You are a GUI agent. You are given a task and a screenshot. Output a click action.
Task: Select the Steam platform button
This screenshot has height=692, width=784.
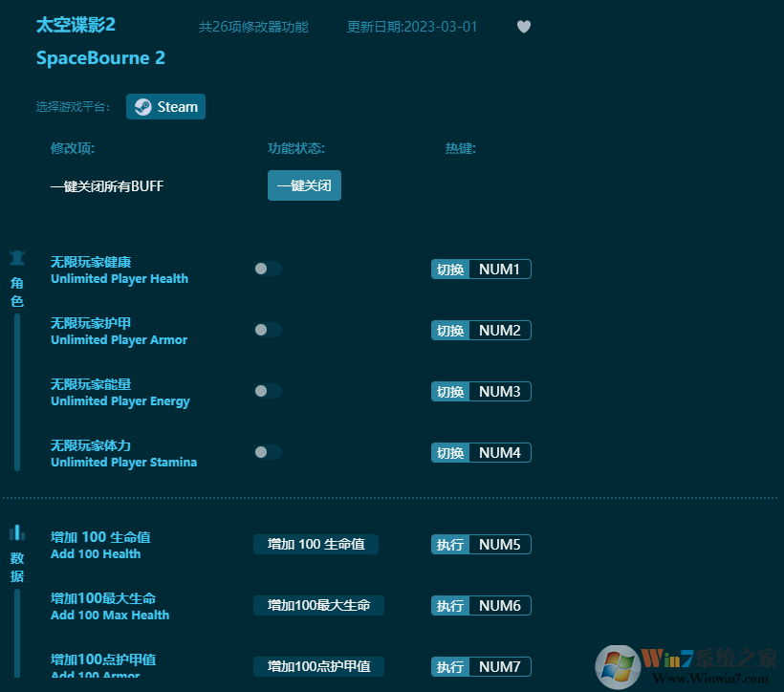[x=165, y=107]
